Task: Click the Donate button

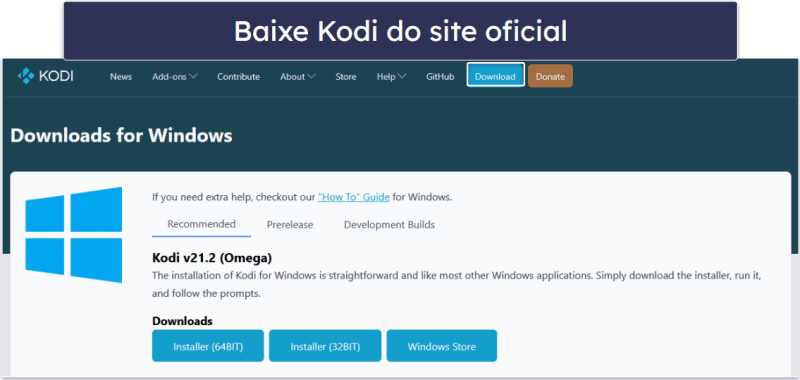Action: [550, 77]
